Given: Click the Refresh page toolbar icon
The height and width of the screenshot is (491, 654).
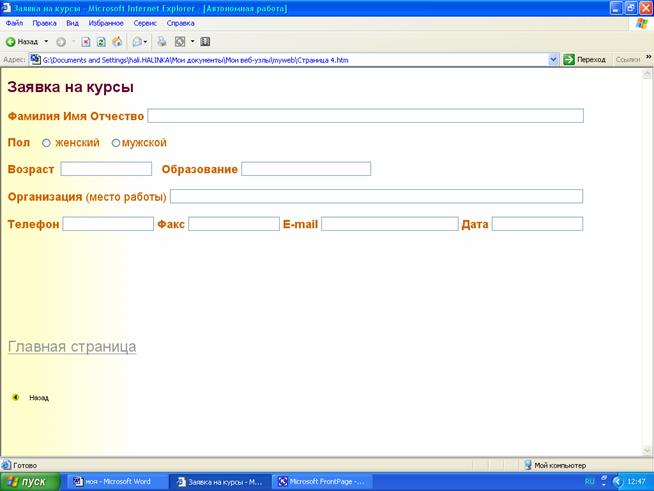Looking at the screenshot, I should [x=102, y=42].
